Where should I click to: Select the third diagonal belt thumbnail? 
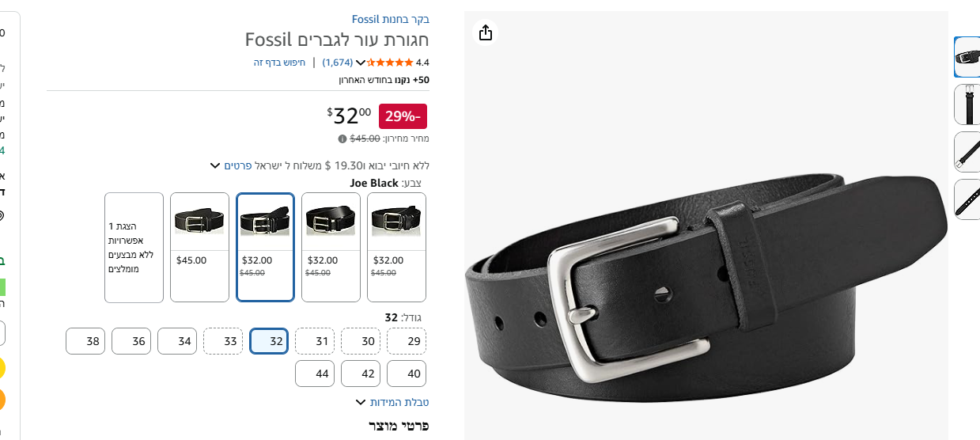point(967,152)
